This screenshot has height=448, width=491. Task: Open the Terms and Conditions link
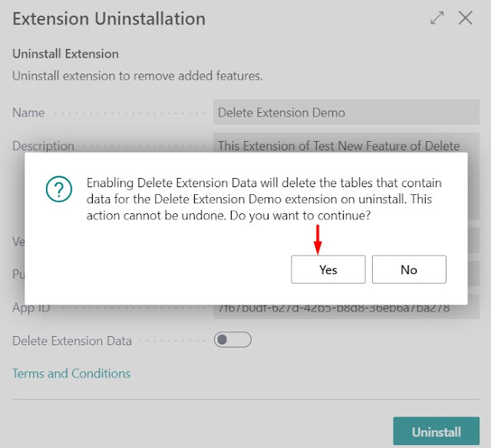pos(71,374)
